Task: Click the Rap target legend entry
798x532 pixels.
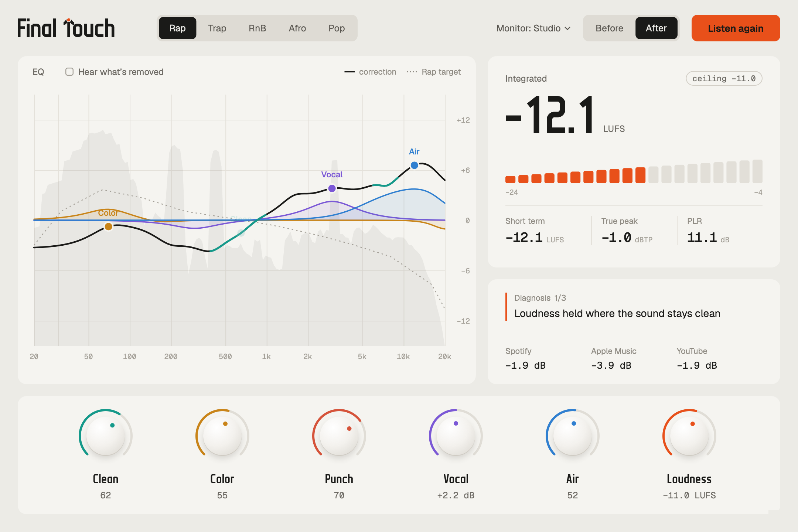Action: [x=434, y=72]
